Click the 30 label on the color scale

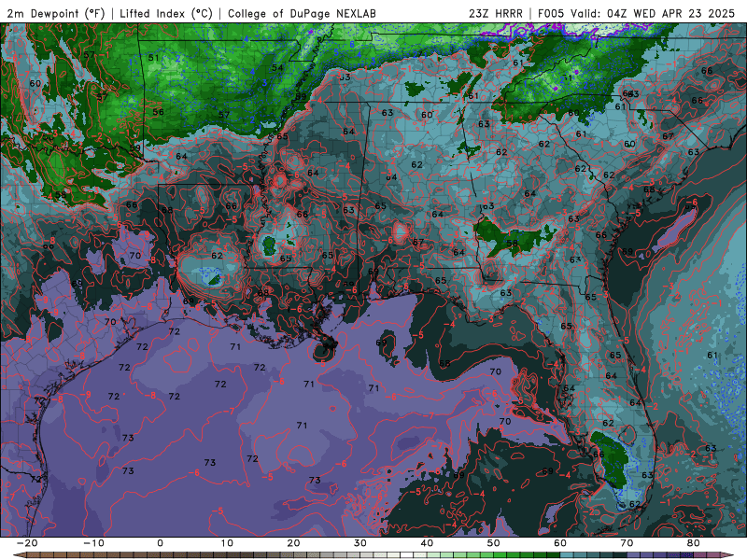point(360,543)
